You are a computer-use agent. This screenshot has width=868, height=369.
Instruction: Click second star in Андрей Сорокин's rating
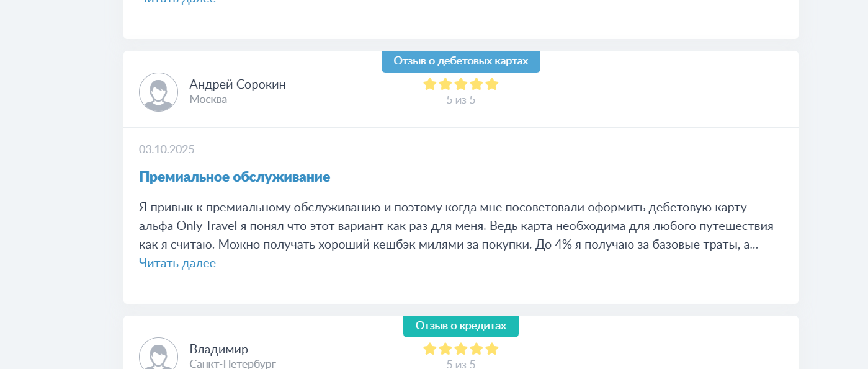point(445,84)
